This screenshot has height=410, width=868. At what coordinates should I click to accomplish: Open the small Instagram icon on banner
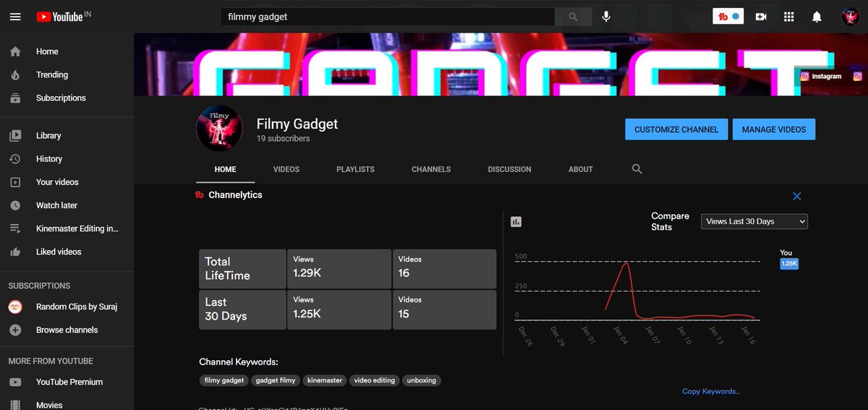pyautogui.click(x=857, y=76)
